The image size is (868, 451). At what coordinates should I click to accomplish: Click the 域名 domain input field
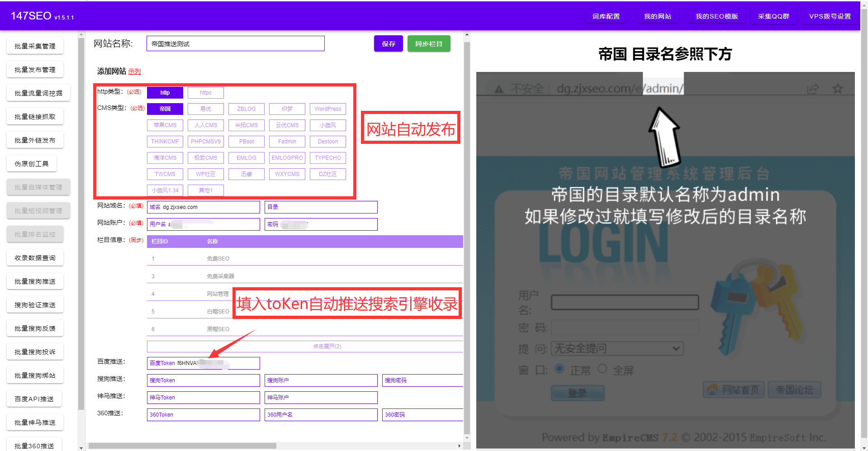[x=204, y=207]
